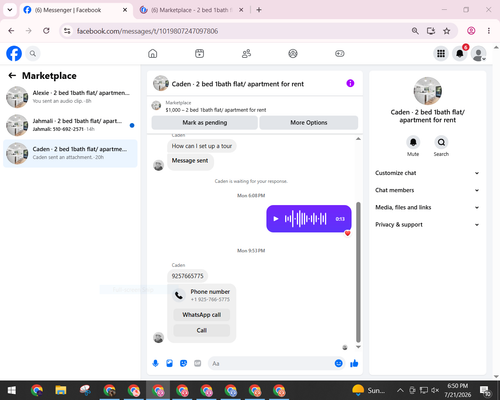Screen dimensions: 500x400
Task: Play the sent audio clip
Action: coord(276,219)
